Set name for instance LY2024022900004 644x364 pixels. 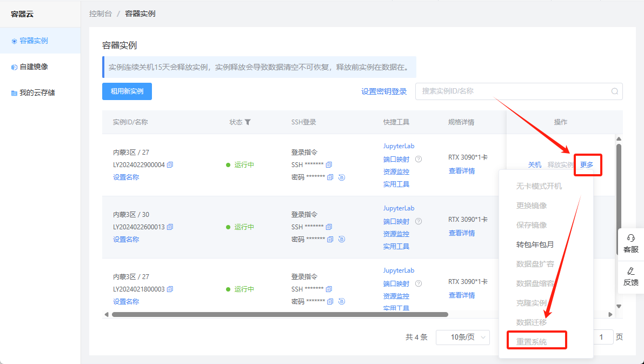pyautogui.click(x=126, y=177)
